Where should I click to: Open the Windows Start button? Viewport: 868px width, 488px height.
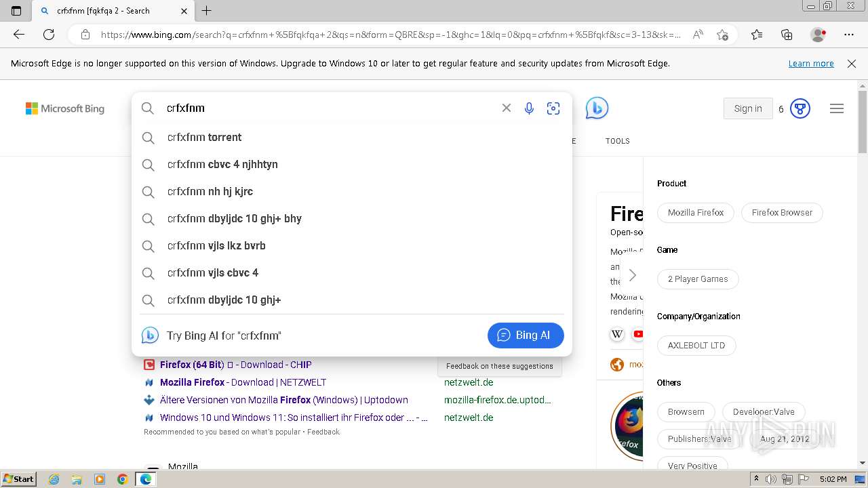point(19,479)
